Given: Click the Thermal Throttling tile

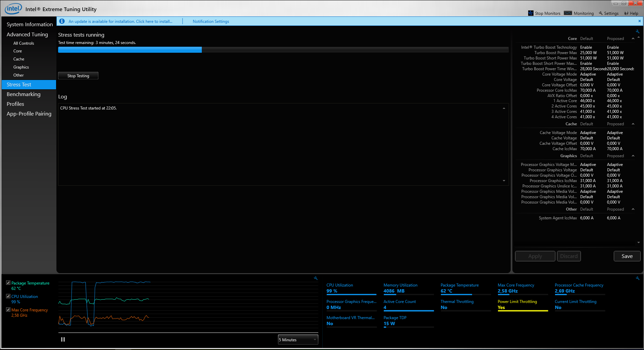Looking at the screenshot, I should pyautogui.click(x=465, y=305).
